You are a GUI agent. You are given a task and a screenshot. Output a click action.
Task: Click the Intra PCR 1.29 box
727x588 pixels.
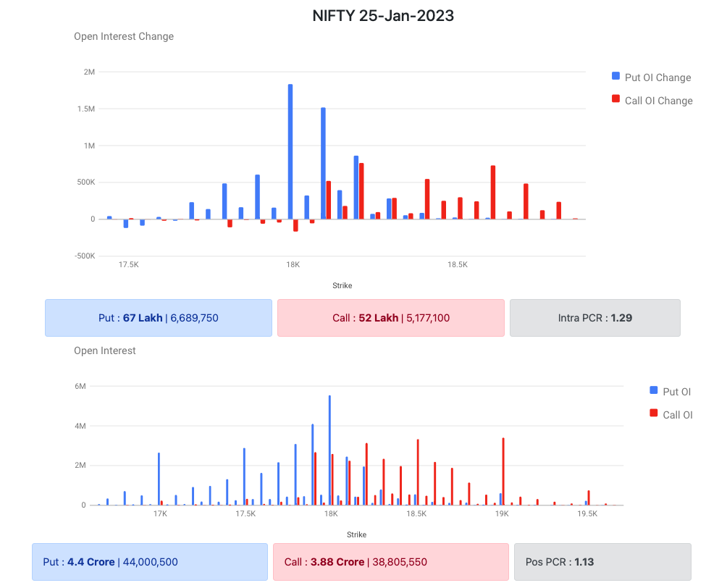594,318
